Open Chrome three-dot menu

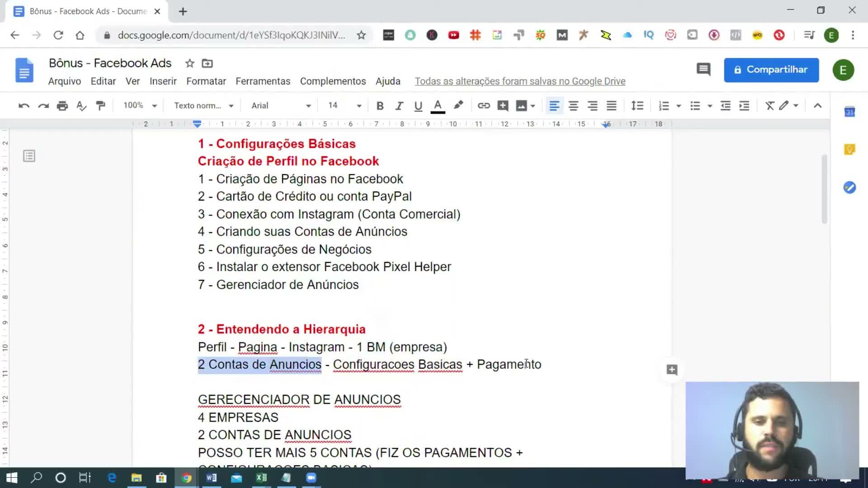[853, 35]
